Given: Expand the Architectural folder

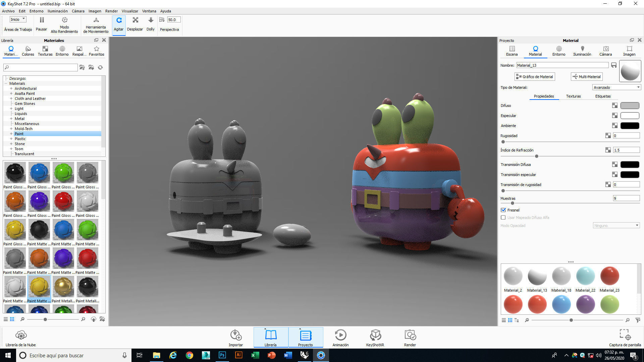Looking at the screenshot, I should point(11,88).
